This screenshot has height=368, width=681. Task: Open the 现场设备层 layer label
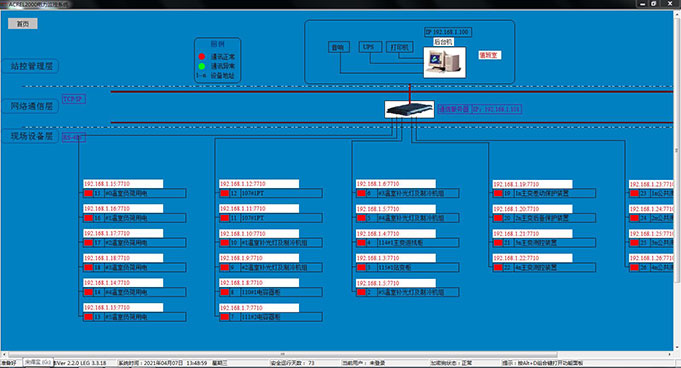click(31, 136)
